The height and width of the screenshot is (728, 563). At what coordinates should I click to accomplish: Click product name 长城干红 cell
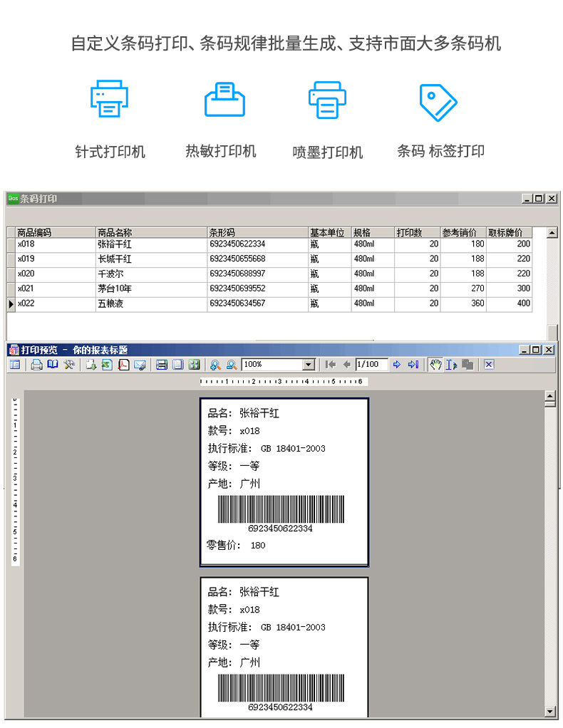click(x=151, y=259)
